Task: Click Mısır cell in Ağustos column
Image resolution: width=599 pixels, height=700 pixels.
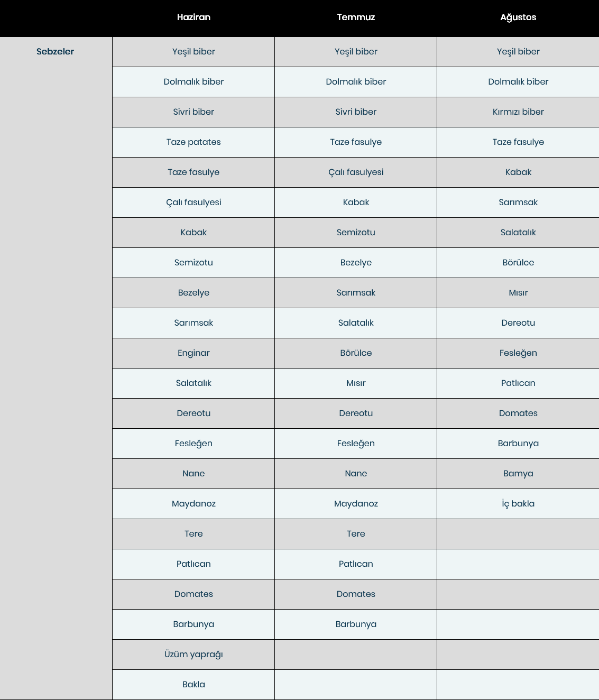Action: coord(518,293)
